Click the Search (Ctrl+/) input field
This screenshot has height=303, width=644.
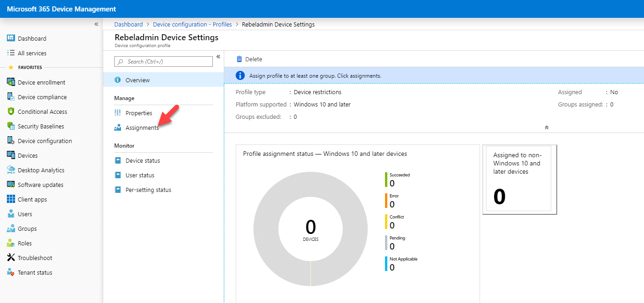(164, 62)
